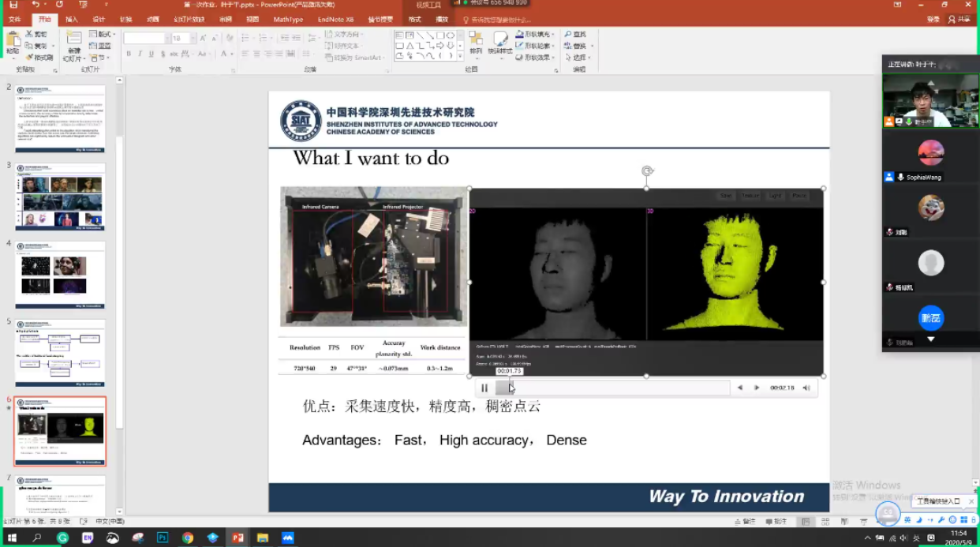
Task: Click the rotate handle above the video
Action: [647, 171]
